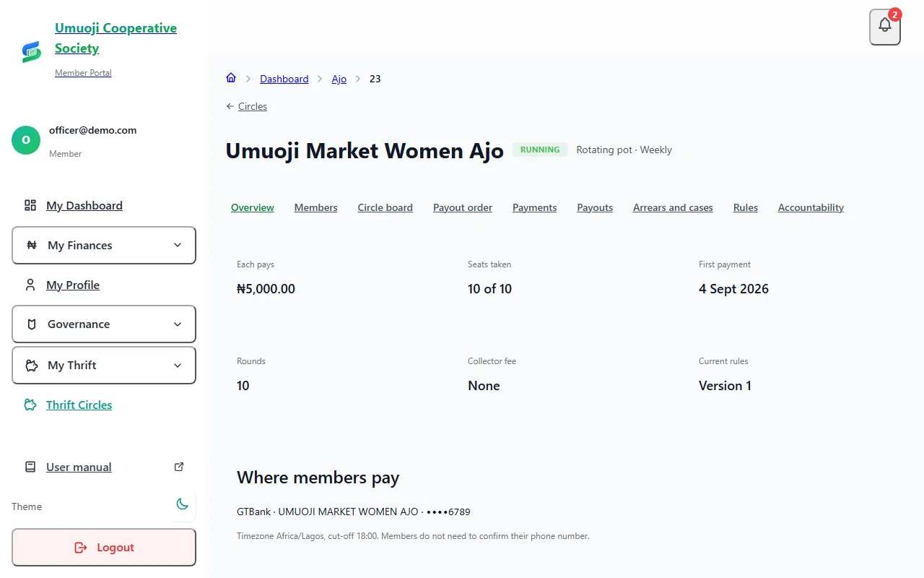The image size is (924, 578).
Task: Click the My Dashboard grid icon
Action: (x=30, y=205)
